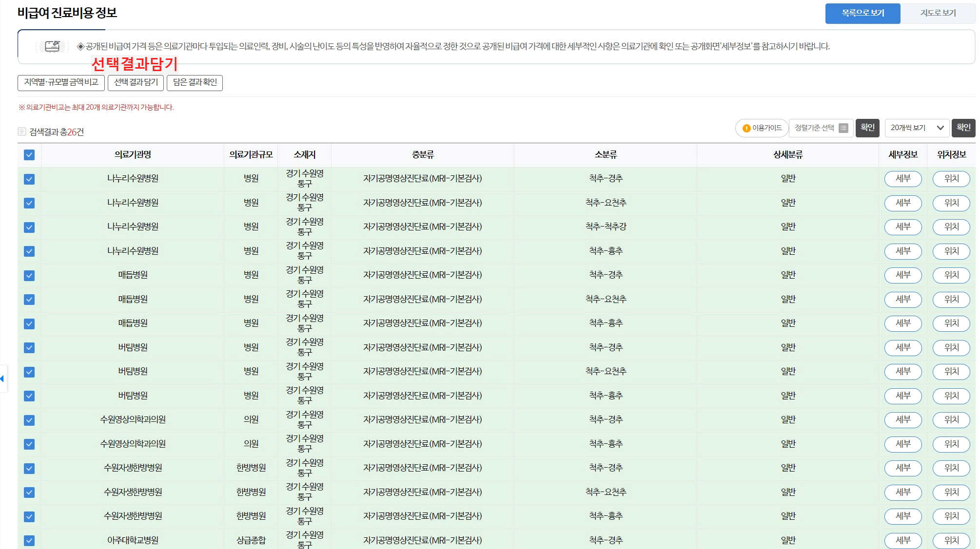
Task: Uncheck first 나누리수원병원 척추-경추 row checkbox
Action: coord(29,179)
